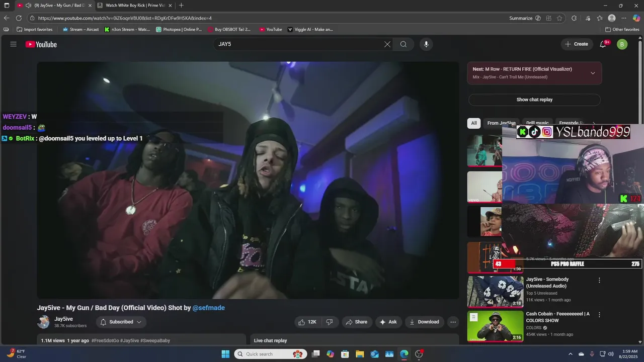Open the Other favorites folder
The height and width of the screenshot is (362, 644).
pyautogui.click(x=622, y=29)
